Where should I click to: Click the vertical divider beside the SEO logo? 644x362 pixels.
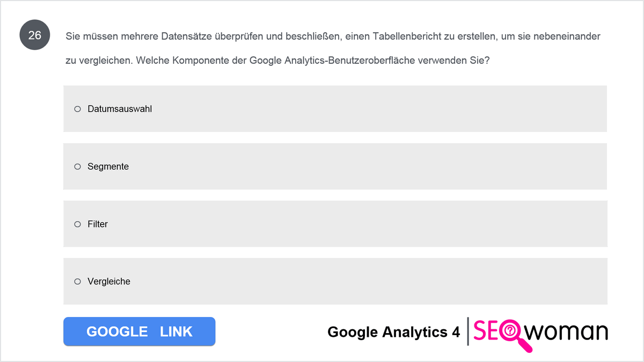(468, 331)
